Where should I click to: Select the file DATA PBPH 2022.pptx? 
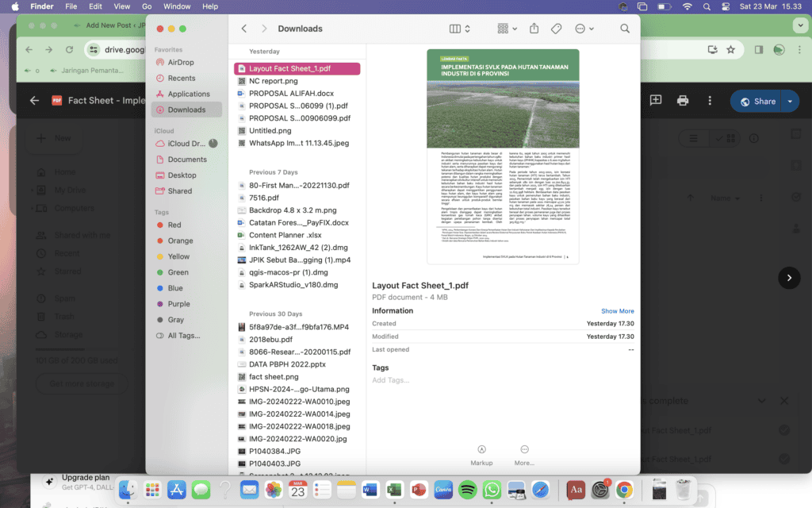[x=297, y=364]
